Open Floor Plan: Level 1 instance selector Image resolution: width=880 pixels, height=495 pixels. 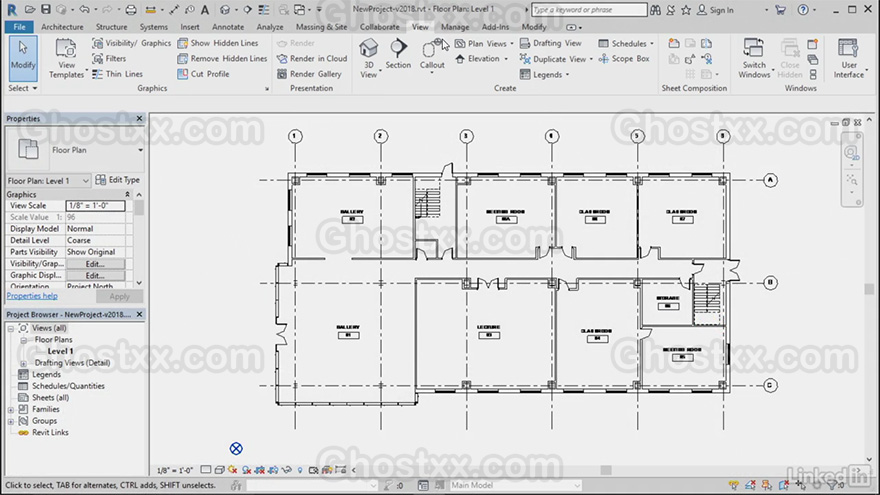pos(48,181)
